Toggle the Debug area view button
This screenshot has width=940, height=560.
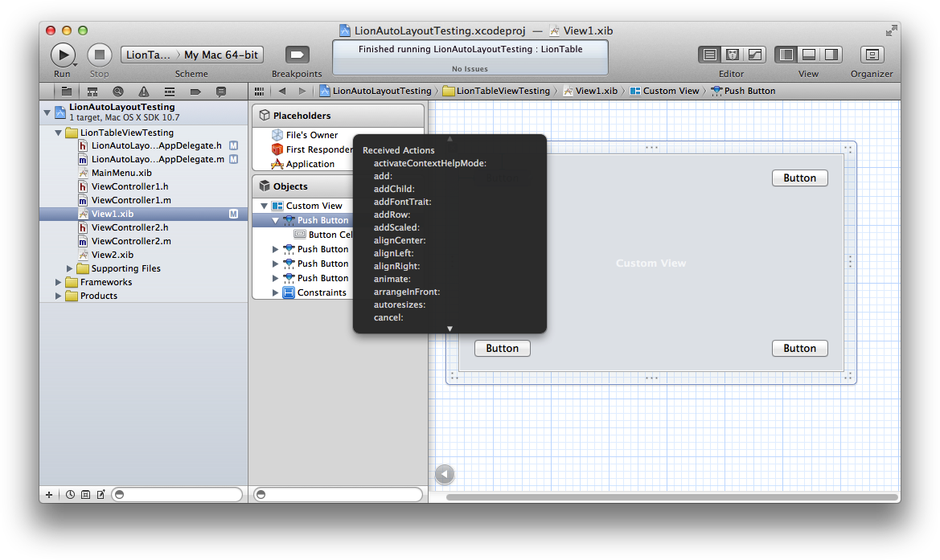pos(809,55)
